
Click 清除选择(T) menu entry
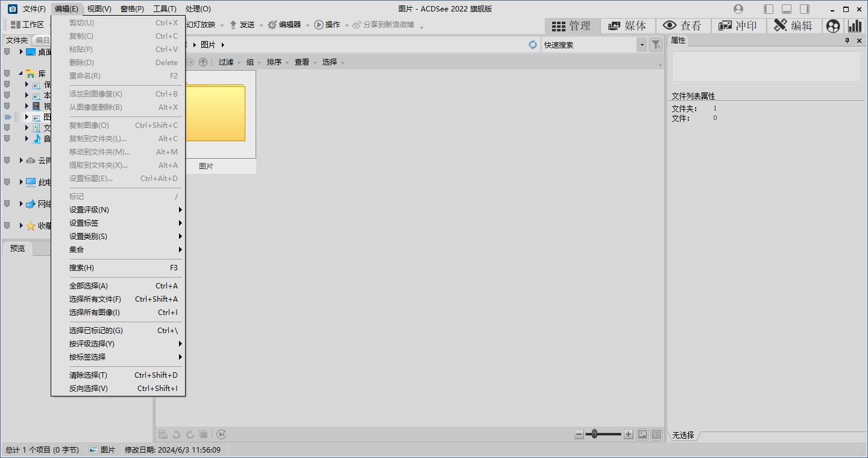tap(118, 375)
